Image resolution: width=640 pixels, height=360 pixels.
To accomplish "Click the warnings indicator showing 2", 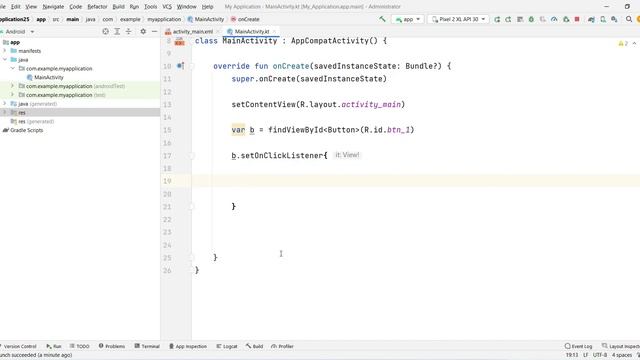I will click(623, 43).
